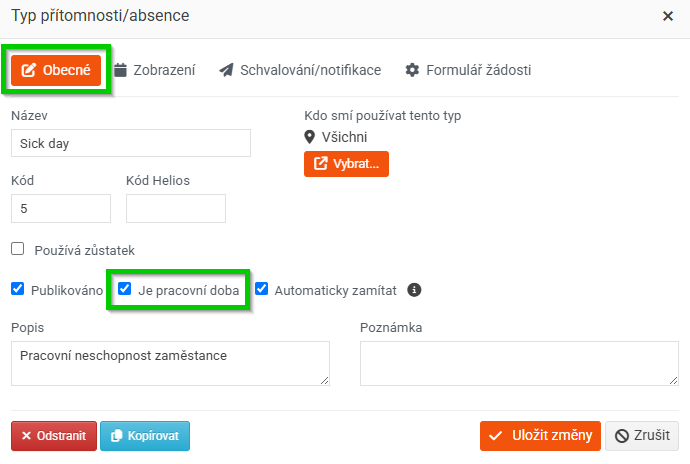Viewport: 690px width, 464px height.
Task: Click the edit icon on Obecné tab
Action: 29,70
